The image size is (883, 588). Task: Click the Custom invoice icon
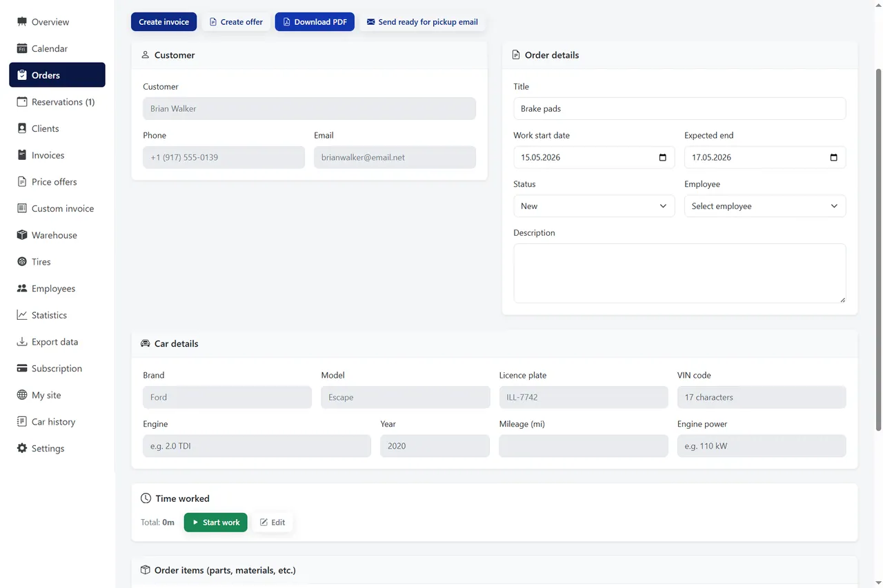22,208
